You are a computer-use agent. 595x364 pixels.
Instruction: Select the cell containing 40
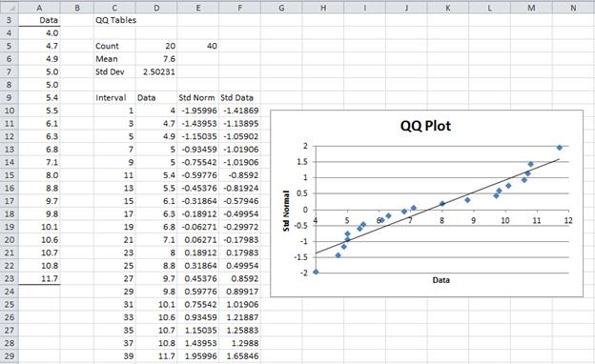(x=198, y=46)
